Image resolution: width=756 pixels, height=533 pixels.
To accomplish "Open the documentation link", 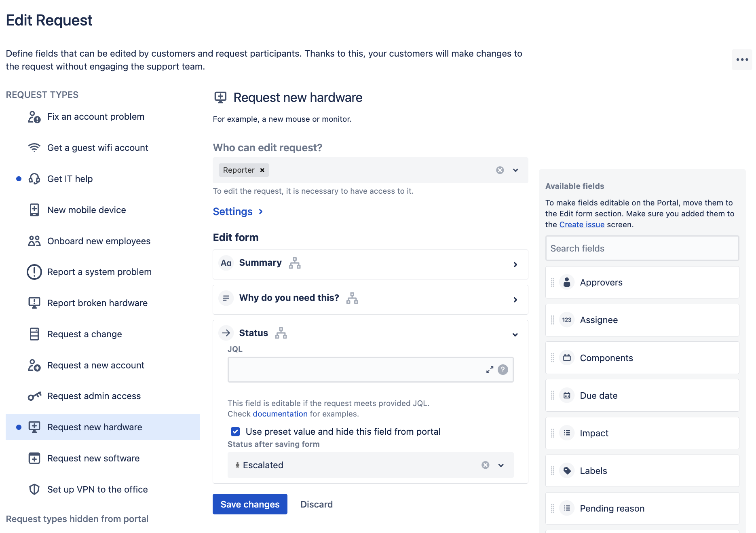I will [x=280, y=414].
